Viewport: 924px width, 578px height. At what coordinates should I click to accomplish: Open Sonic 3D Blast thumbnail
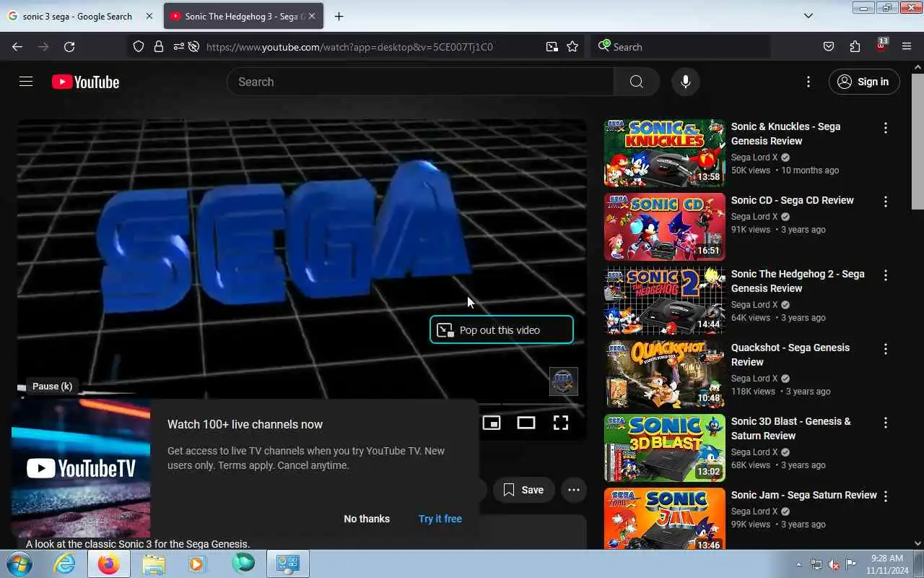point(665,448)
